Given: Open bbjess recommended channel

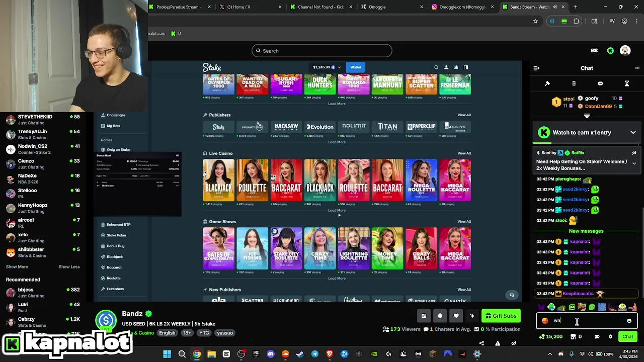Looking at the screenshot, I should 43,293.
